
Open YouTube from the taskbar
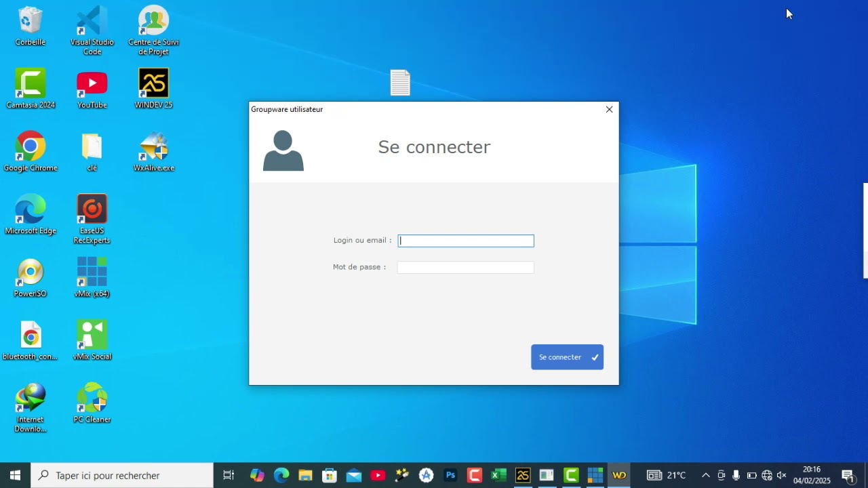[x=378, y=475]
